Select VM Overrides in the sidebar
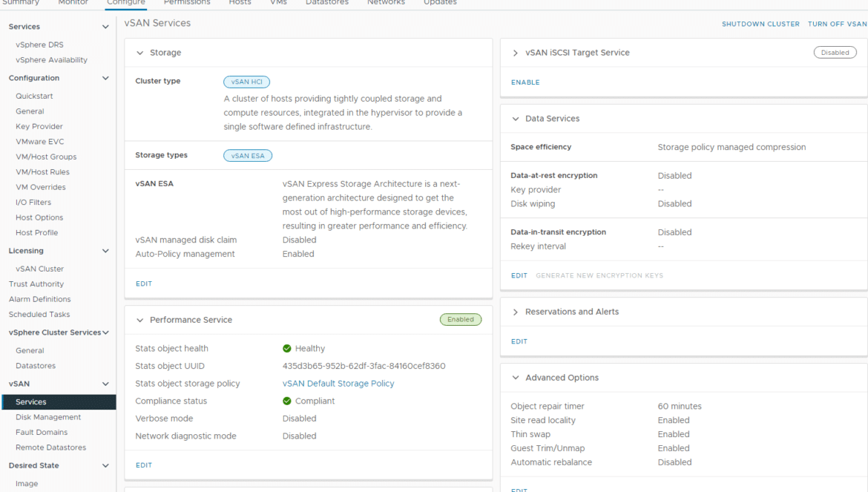 point(40,187)
